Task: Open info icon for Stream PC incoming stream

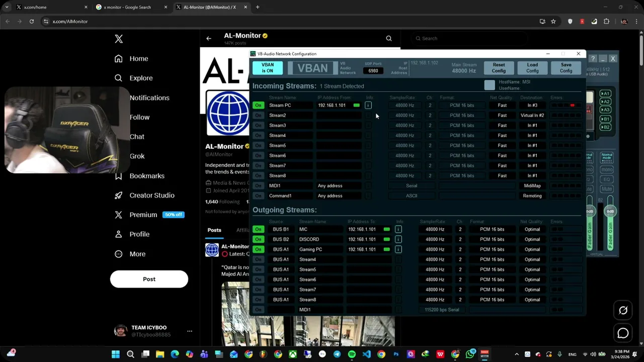Action: [368, 105]
